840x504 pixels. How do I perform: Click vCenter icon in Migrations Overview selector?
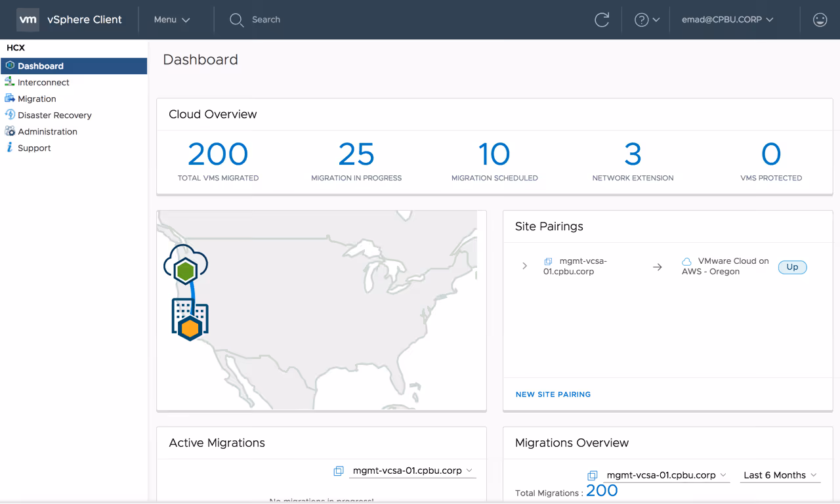593,475
